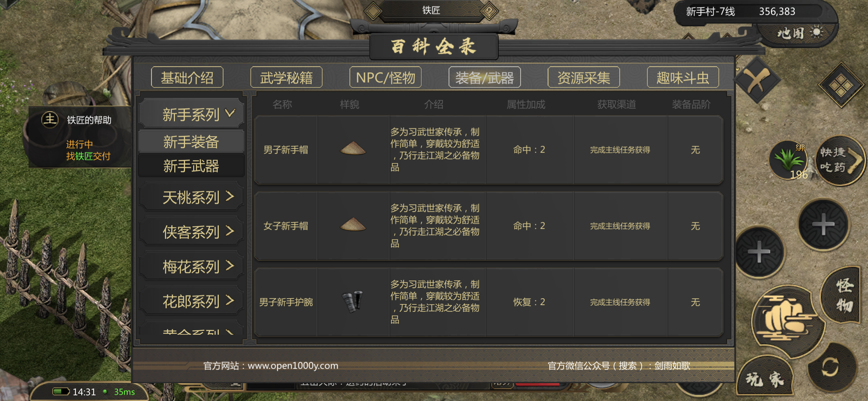
Task: Switch to the NPC/怪物 tab
Action: [x=386, y=77]
